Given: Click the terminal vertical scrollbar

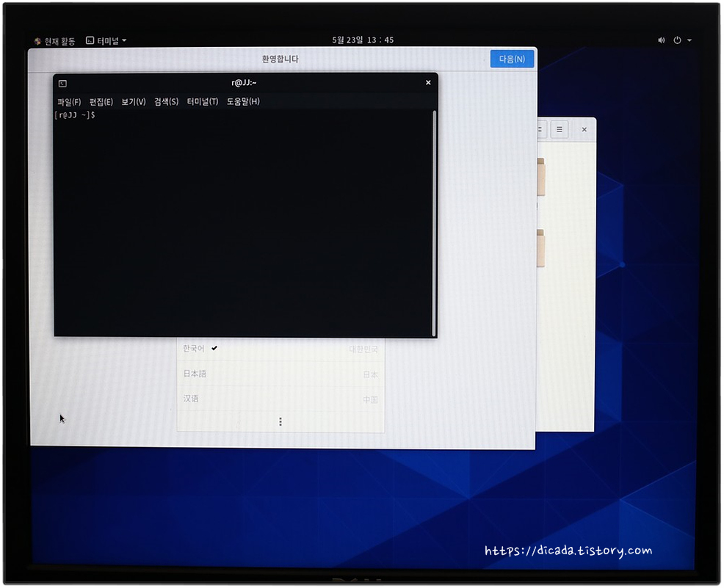Looking at the screenshot, I should pos(434,223).
